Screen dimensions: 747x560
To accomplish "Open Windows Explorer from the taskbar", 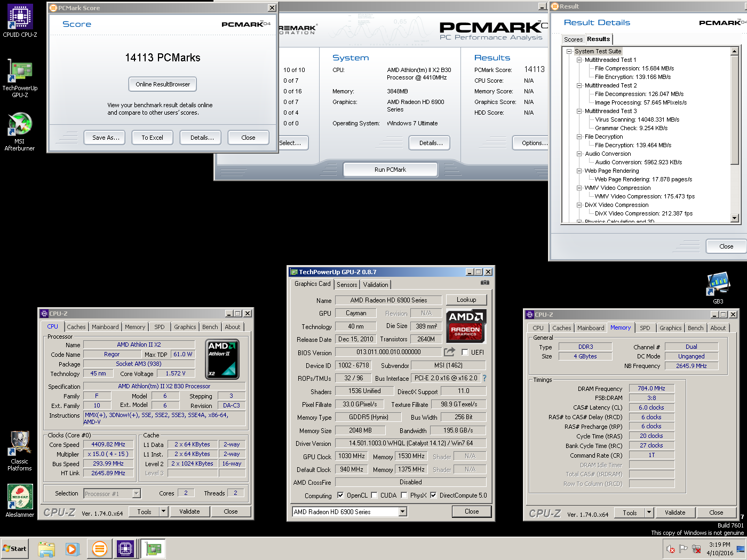I will click(46, 549).
